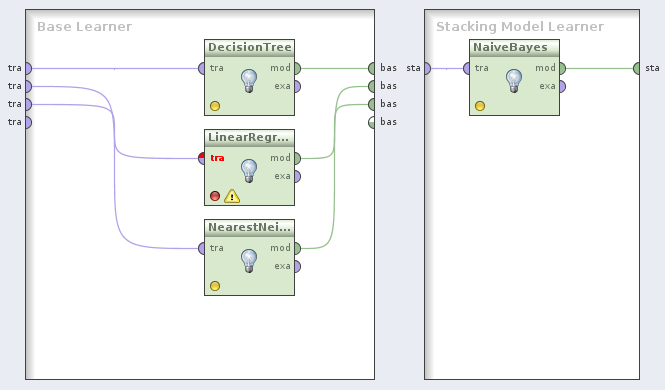Click the DecisionTree 'mod' output port

point(297,68)
